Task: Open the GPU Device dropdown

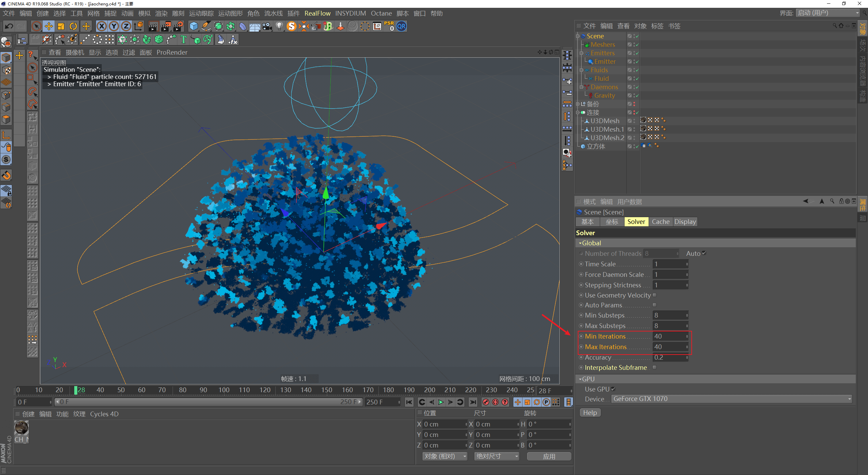Action: (731, 399)
